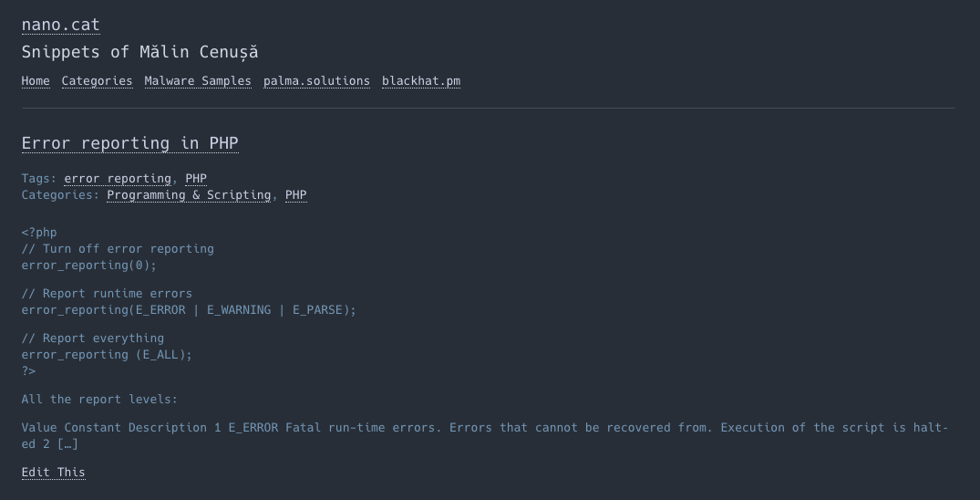This screenshot has height=500, width=980.
Task: Click the "Edit This" link
Action: click(x=53, y=473)
